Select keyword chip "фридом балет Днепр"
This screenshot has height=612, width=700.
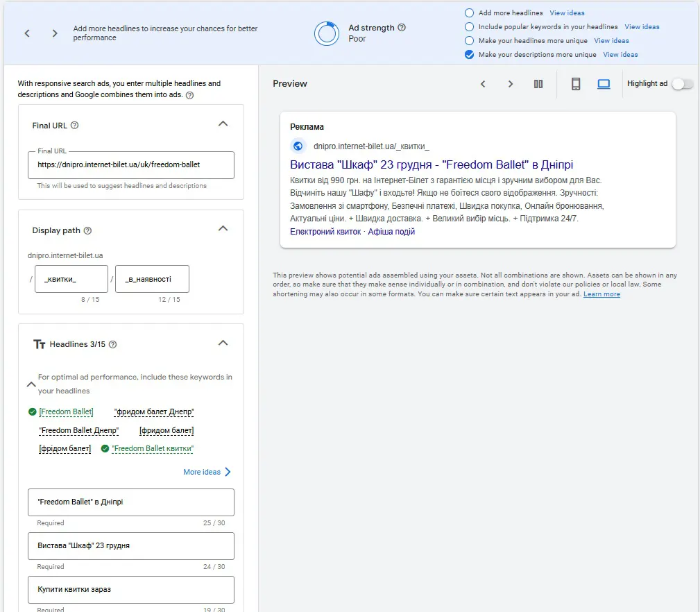pos(154,411)
